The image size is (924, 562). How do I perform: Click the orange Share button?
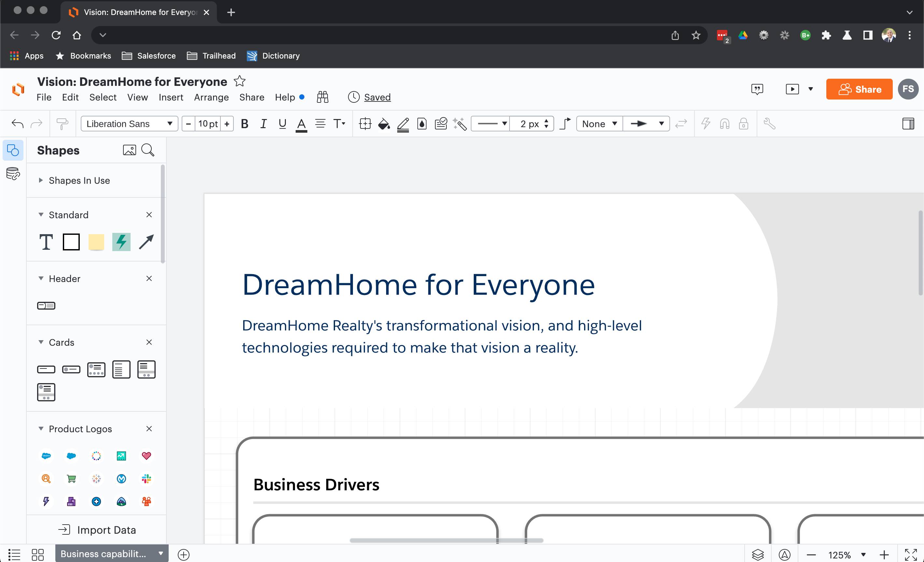coord(859,89)
